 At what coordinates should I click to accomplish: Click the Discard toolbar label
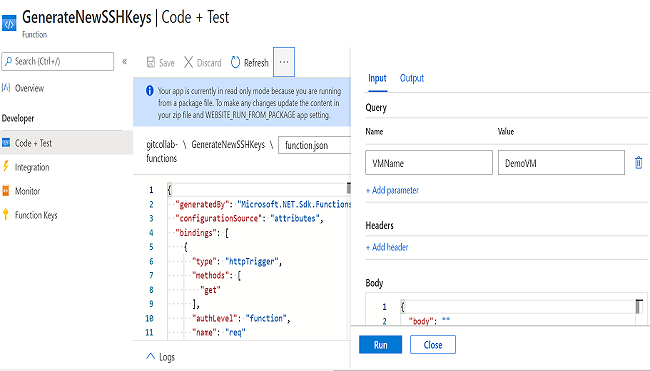tap(209, 63)
